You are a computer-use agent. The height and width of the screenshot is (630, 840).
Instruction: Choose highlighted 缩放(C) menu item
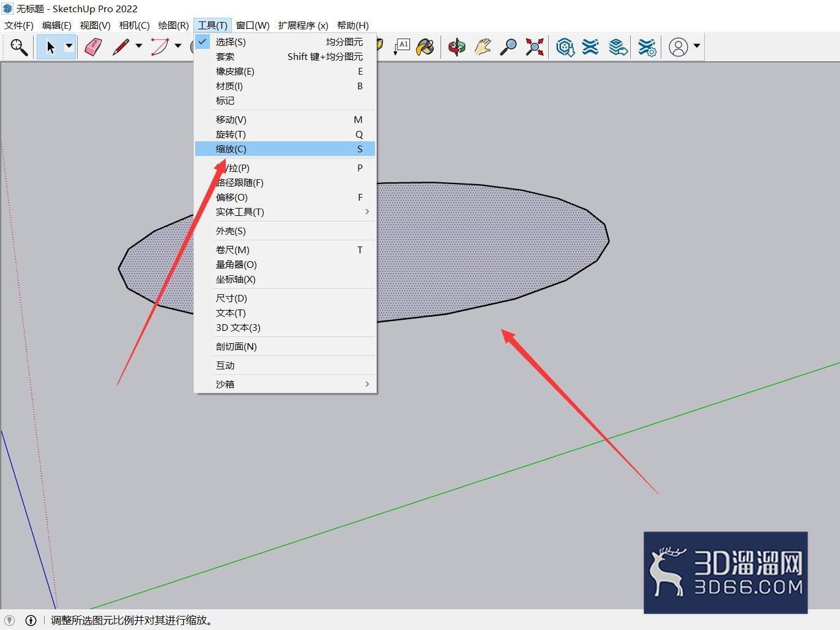[285, 149]
